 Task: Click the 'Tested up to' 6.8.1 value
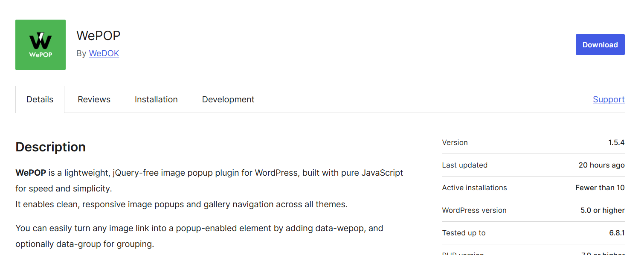click(616, 233)
